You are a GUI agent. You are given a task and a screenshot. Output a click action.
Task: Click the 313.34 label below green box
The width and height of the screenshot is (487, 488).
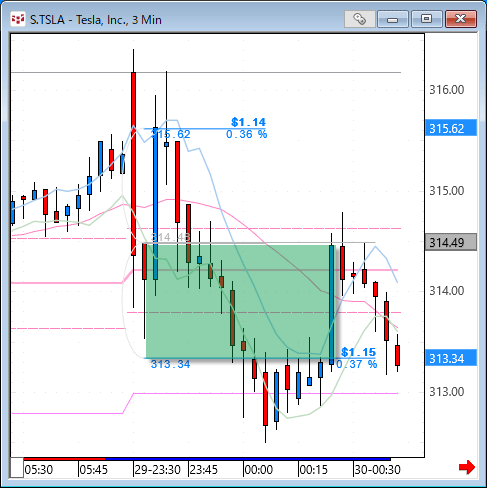(170, 364)
